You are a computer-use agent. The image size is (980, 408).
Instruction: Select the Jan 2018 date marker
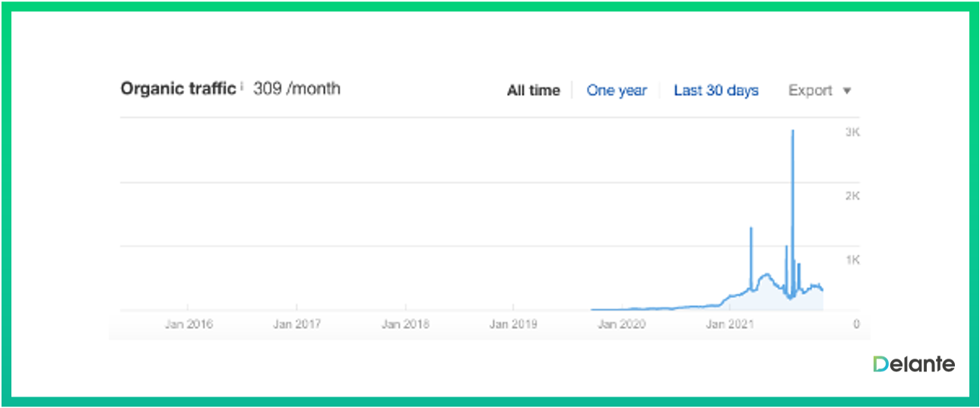(405, 324)
